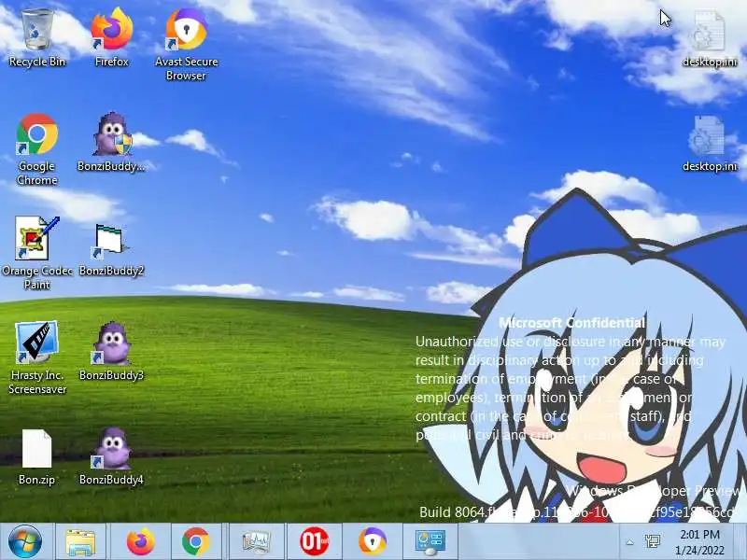
Task: Open Avast Secure Browser desktop shortcut
Action: tap(186, 44)
